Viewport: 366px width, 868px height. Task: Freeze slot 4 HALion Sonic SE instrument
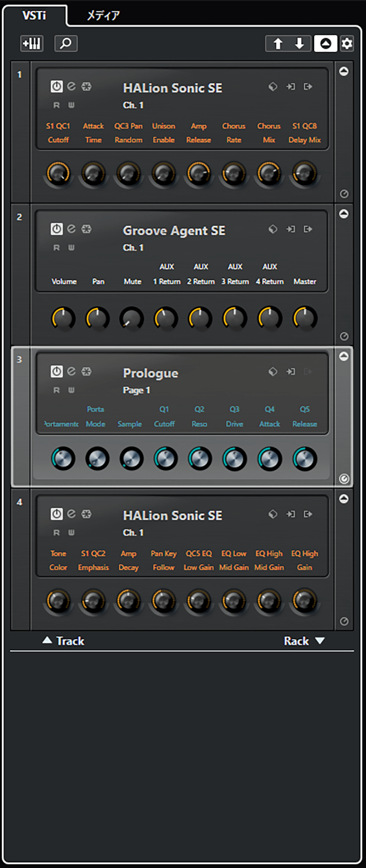click(x=86, y=514)
